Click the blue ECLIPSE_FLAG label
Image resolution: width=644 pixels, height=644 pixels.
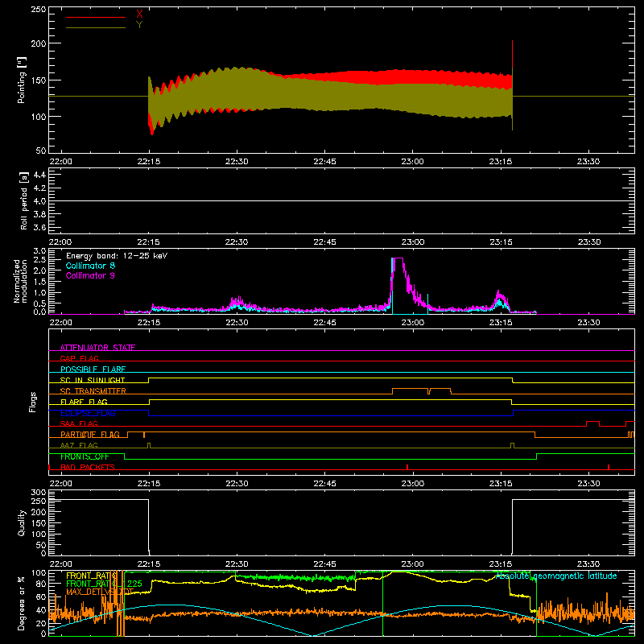[x=88, y=413]
